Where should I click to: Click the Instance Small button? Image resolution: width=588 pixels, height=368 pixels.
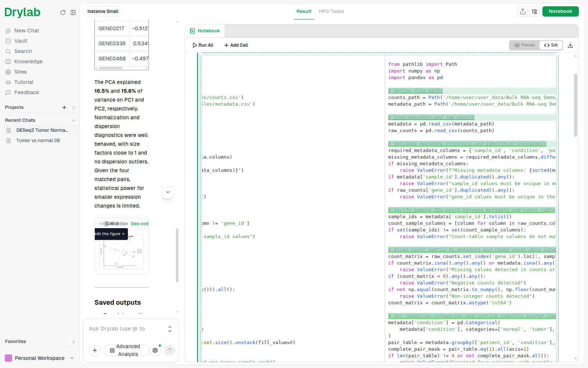click(x=103, y=11)
